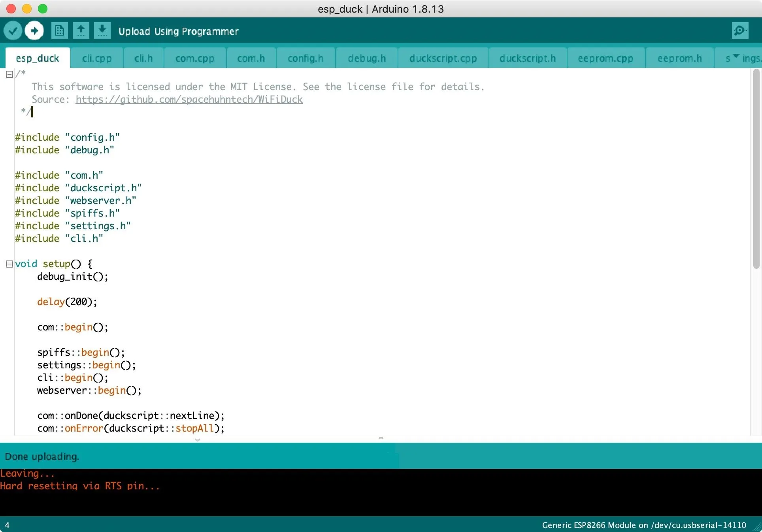Viewport: 762px width, 532px height.
Task: Click the #include "com.h" line
Action: (x=59, y=175)
